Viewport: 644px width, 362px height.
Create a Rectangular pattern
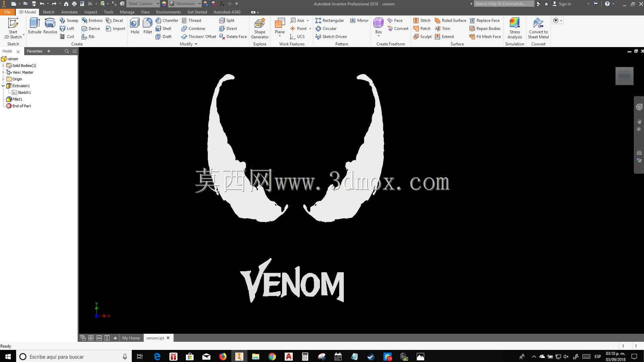[330, 21]
